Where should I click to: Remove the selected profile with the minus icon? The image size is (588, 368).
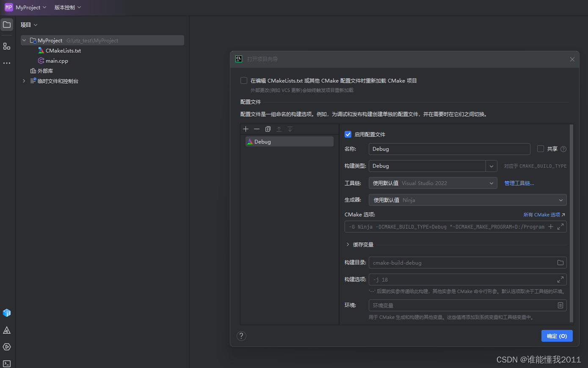point(257,129)
